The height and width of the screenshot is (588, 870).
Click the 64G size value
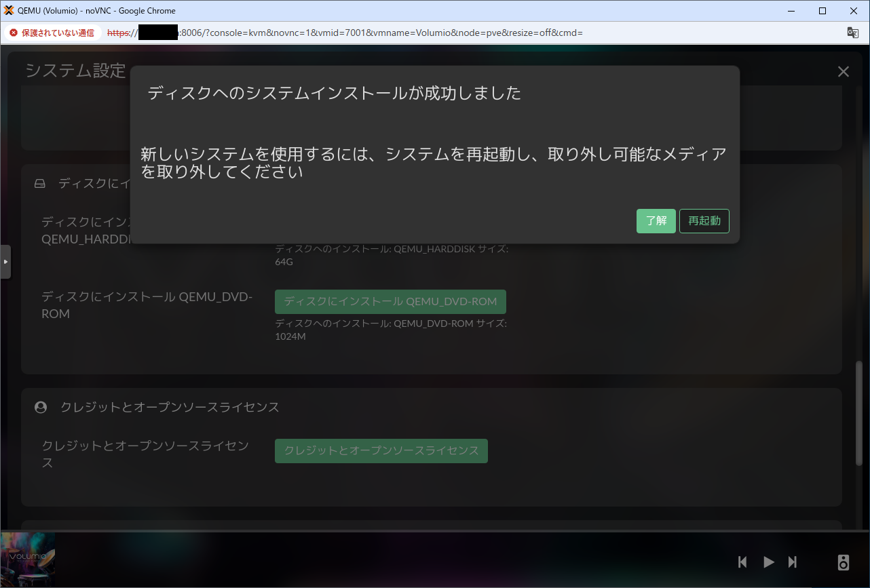[284, 262]
